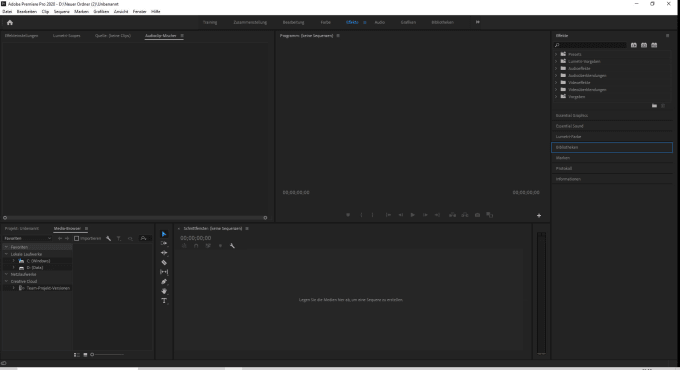Image resolution: width=680 pixels, height=370 pixels.
Task: Show more workspaces with the double arrow
Action: coord(477,22)
